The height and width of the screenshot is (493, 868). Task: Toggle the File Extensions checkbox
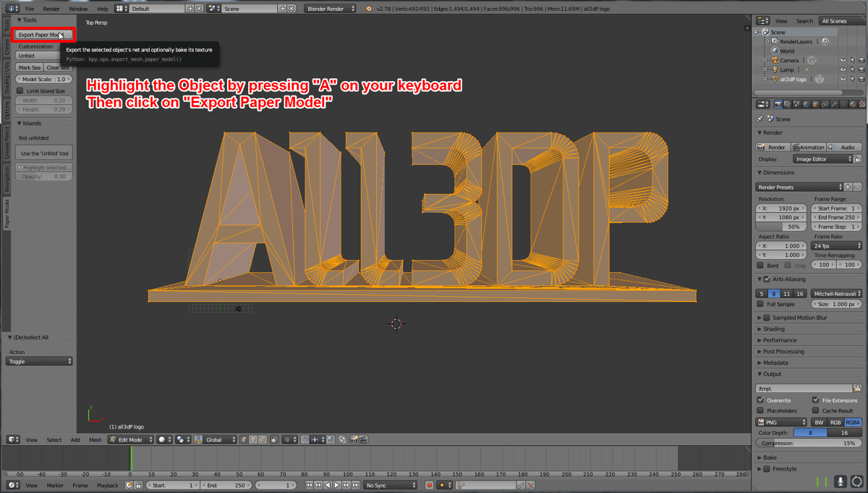(816, 400)
